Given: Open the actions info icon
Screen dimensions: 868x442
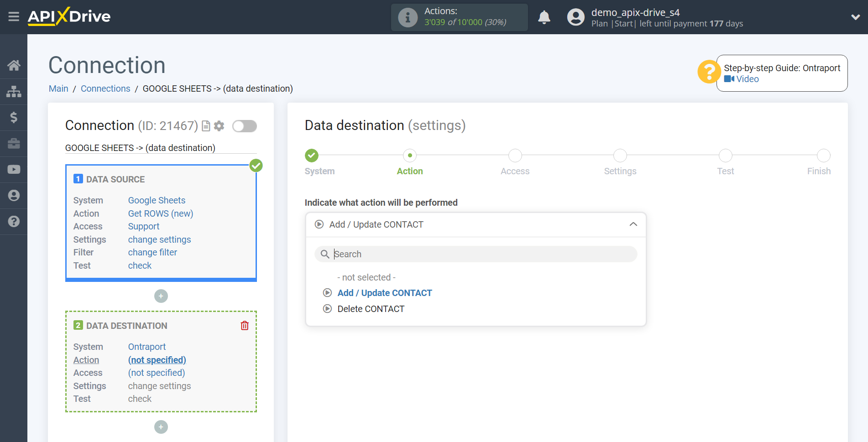Looking at the screenshot, I should [408, 17].
